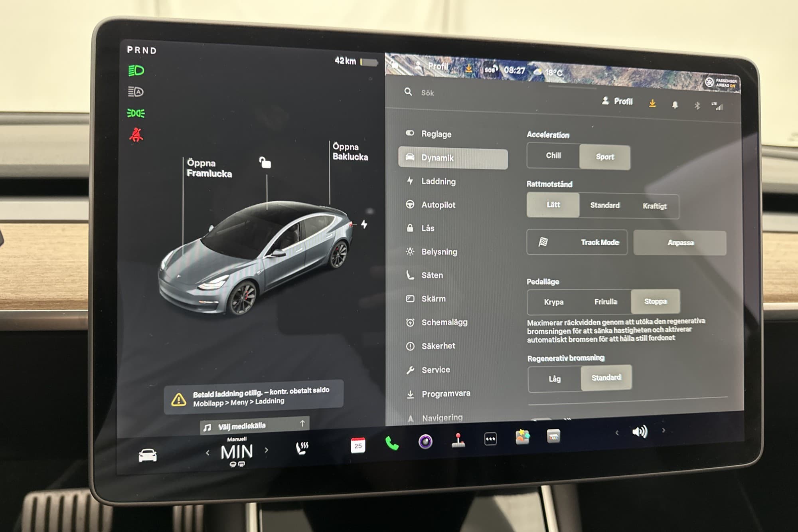Viewport: 798px width, 532px height.
Task: Tap the passenger airbag indicator
Action: pyautogui.click(x=721, y=83)
